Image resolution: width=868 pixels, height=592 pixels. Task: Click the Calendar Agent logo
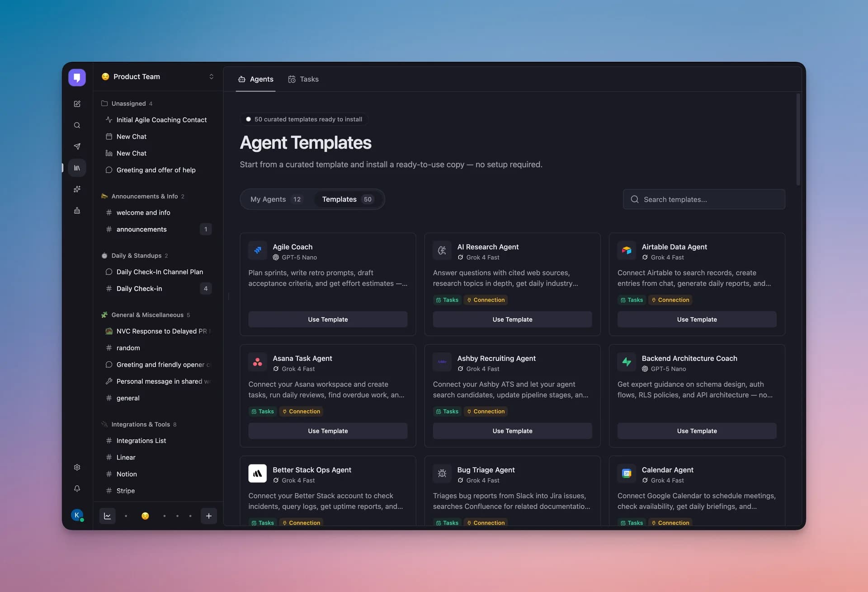tap(627, 474)
